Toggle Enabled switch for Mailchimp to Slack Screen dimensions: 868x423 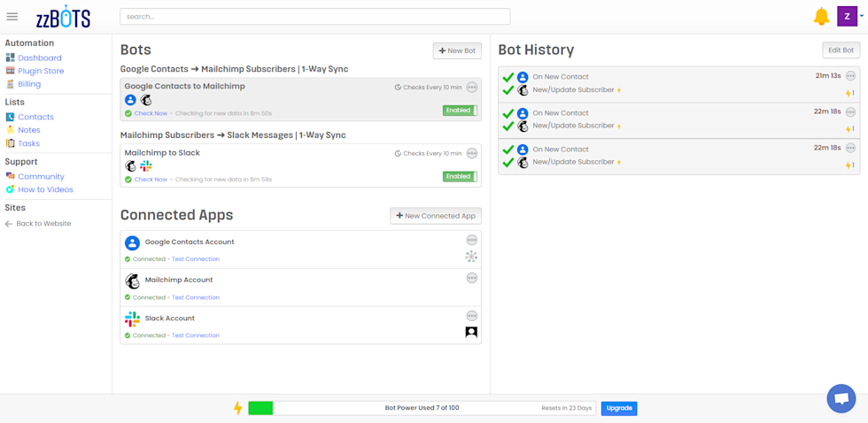pyautogui.click(x=460, y=176)
